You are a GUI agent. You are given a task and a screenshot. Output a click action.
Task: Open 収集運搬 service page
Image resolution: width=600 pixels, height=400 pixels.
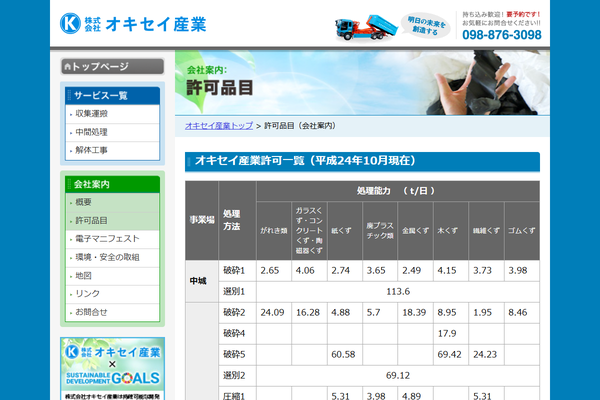[x=112, y=114]
